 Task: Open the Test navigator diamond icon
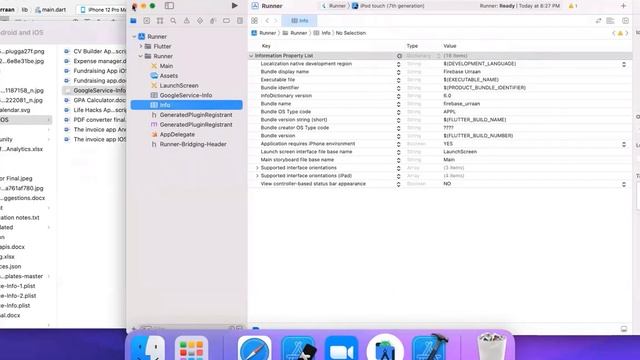pyautogui.click(x=200, y=21)
